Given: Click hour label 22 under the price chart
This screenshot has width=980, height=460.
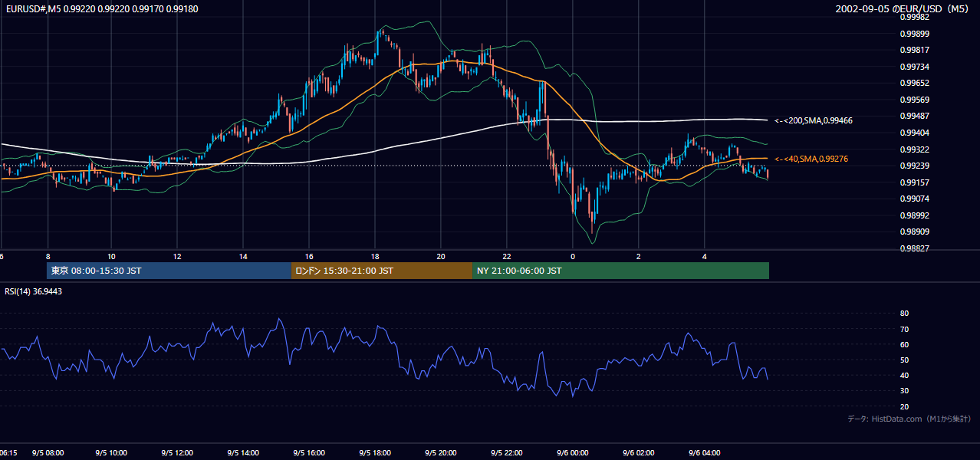Looking at the screenshot, I should (507, 256).
